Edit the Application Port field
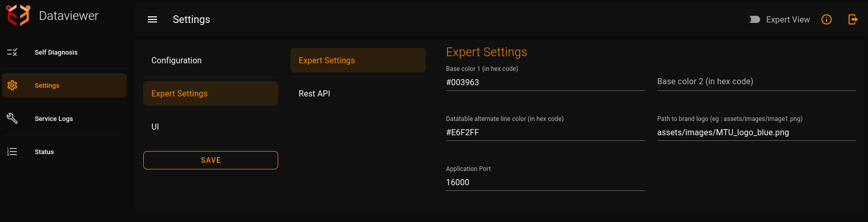The height and width of the screenshot is (222, 868). [x=545, y=182]
